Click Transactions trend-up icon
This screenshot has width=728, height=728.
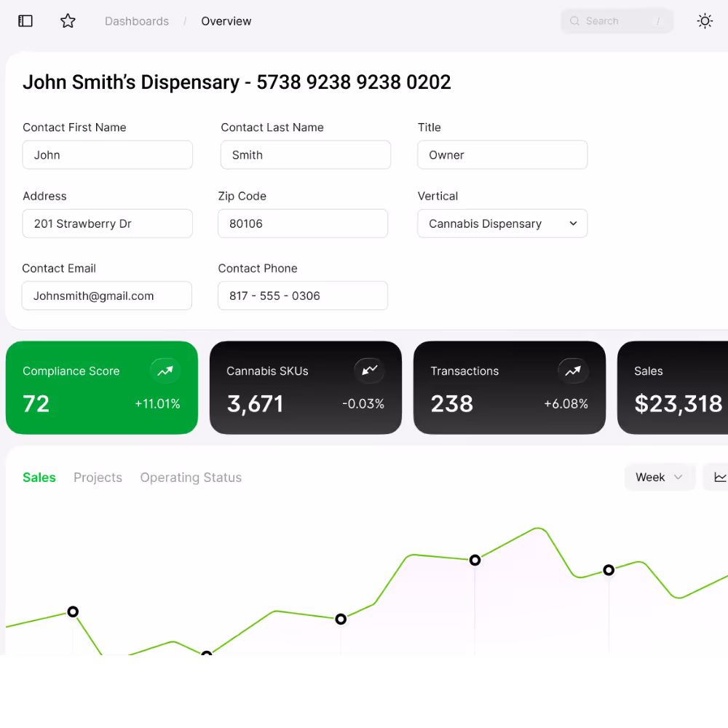(x=573, y=371)
